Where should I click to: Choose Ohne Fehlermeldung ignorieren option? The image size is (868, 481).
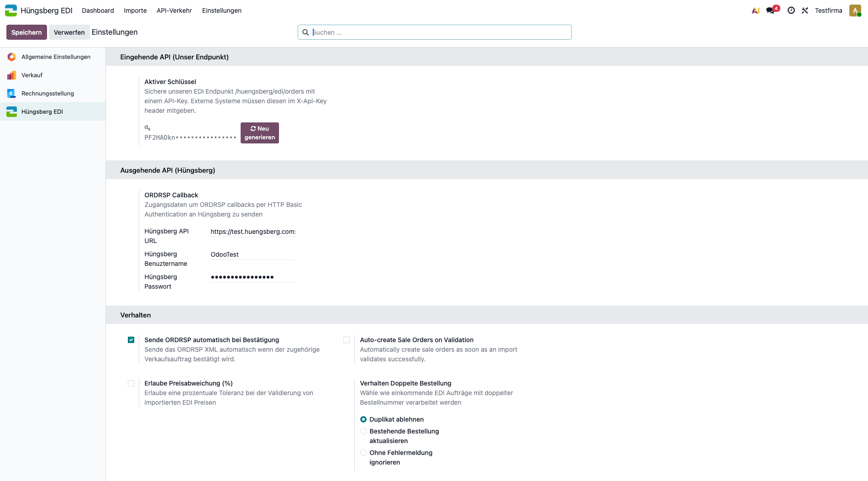point(363,453)
